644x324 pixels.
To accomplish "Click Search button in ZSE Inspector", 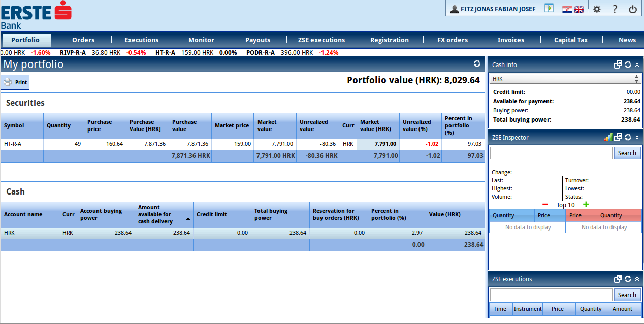I will point(627,153).
